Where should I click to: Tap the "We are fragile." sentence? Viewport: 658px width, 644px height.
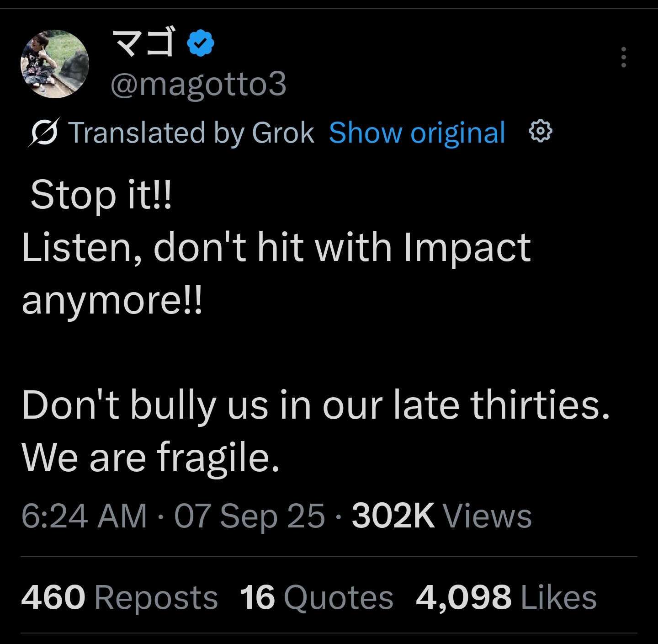[x=150, y=458]
